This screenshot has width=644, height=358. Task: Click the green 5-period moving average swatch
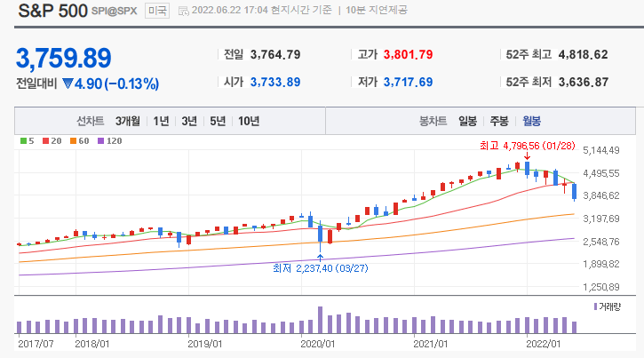coord(23,141)
